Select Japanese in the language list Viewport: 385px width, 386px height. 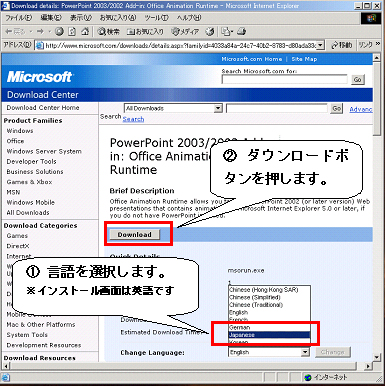(x=269, y=335)
